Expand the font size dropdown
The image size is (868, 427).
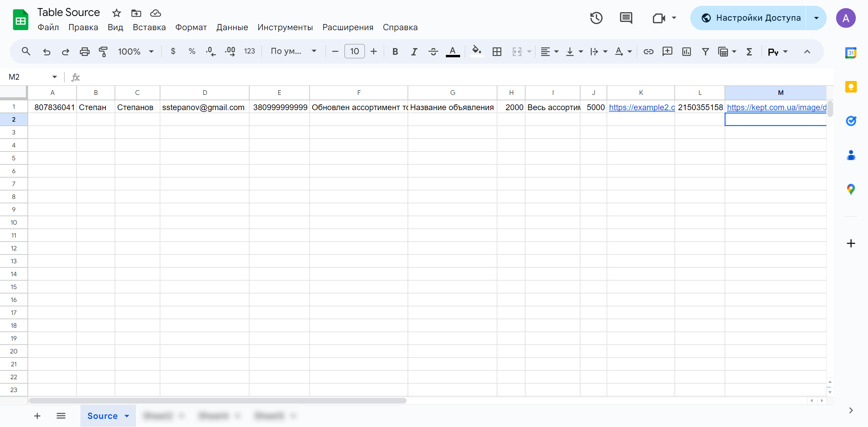coord(354,52)
